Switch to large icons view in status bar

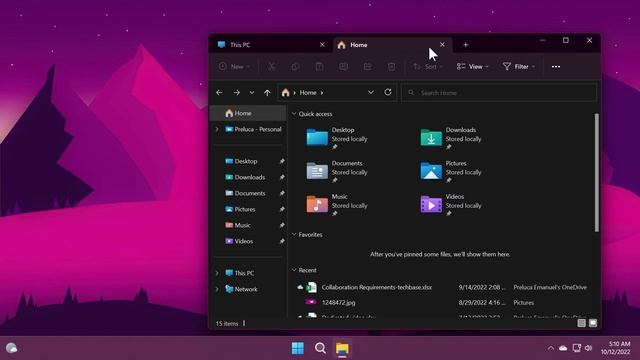(x=593, y=323)
